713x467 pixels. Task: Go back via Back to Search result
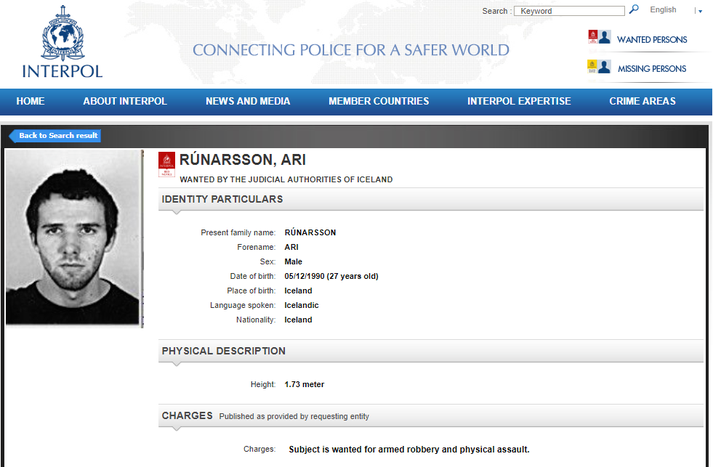55,136
